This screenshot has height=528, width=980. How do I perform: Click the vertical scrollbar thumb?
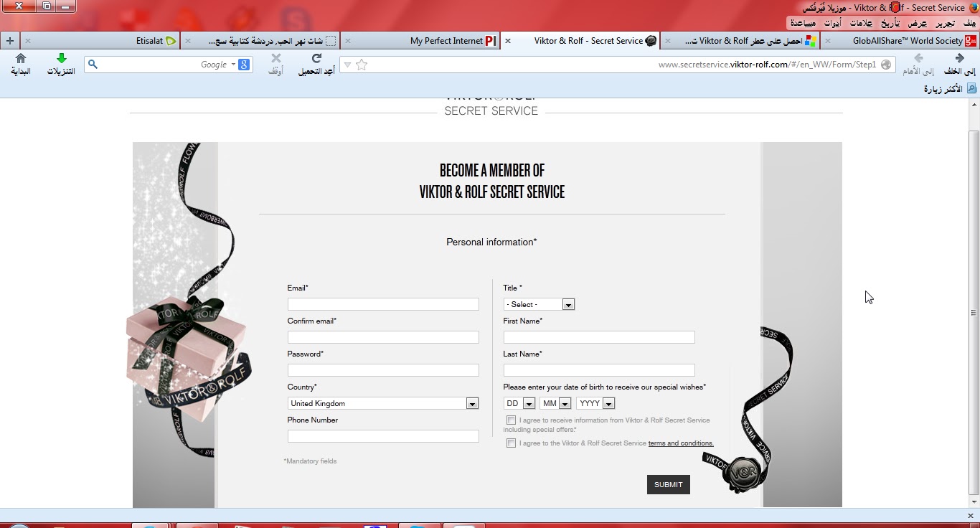tap(974, 312)
